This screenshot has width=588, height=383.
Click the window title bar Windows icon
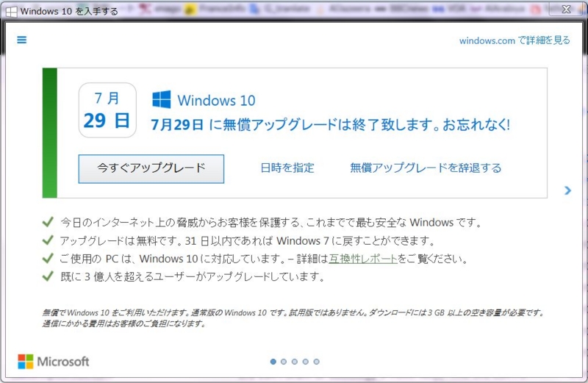(x=11, y=12)
